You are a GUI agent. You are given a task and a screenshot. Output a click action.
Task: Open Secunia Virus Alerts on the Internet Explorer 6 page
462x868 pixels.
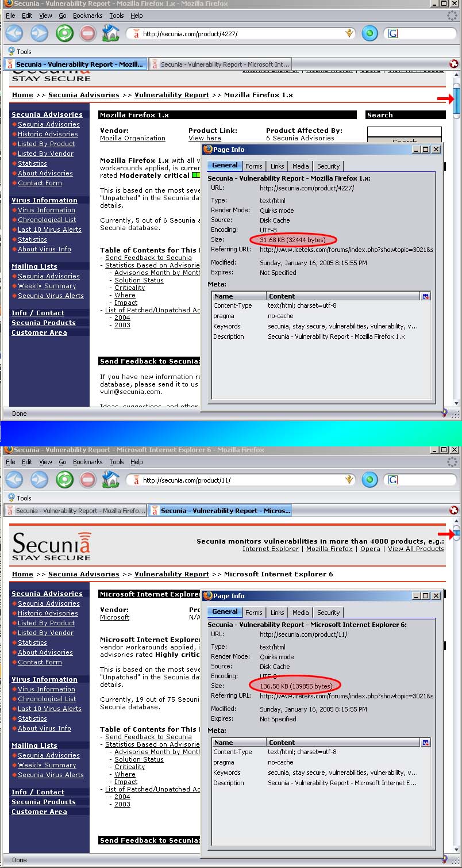(51, 775)
